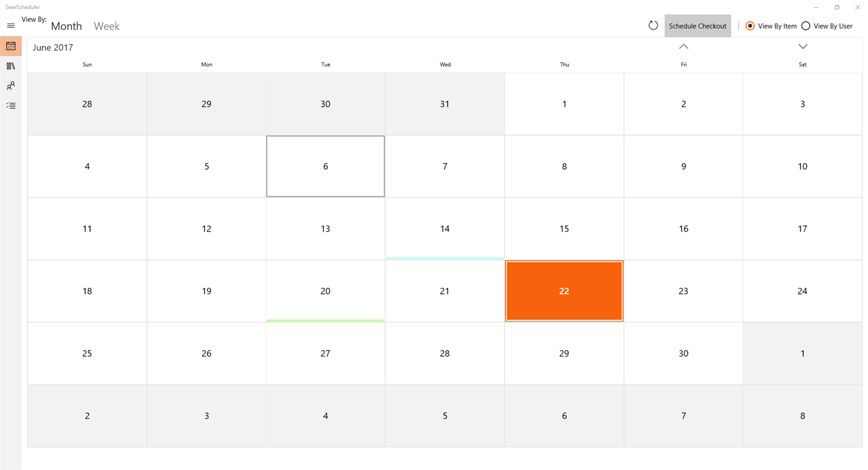Viewport: 868px width, 470px height.
Task: Switch to Month view
Action: (67, 26)
